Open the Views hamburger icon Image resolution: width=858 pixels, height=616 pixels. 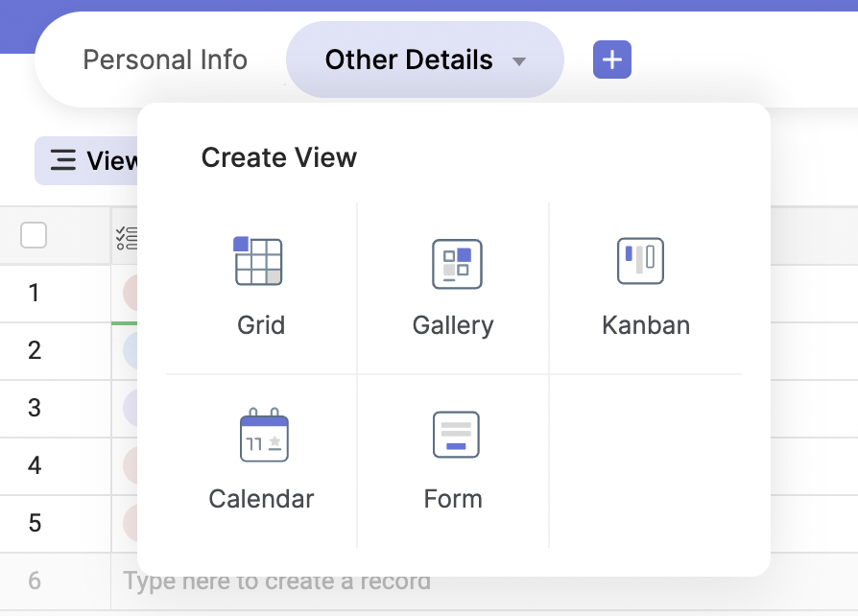pyautogui.click(x=63, y=160)
